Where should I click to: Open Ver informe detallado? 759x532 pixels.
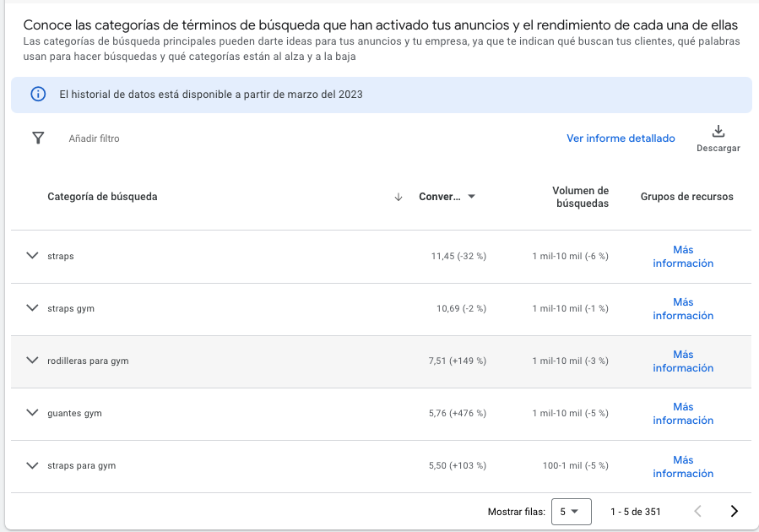(621, 138)
